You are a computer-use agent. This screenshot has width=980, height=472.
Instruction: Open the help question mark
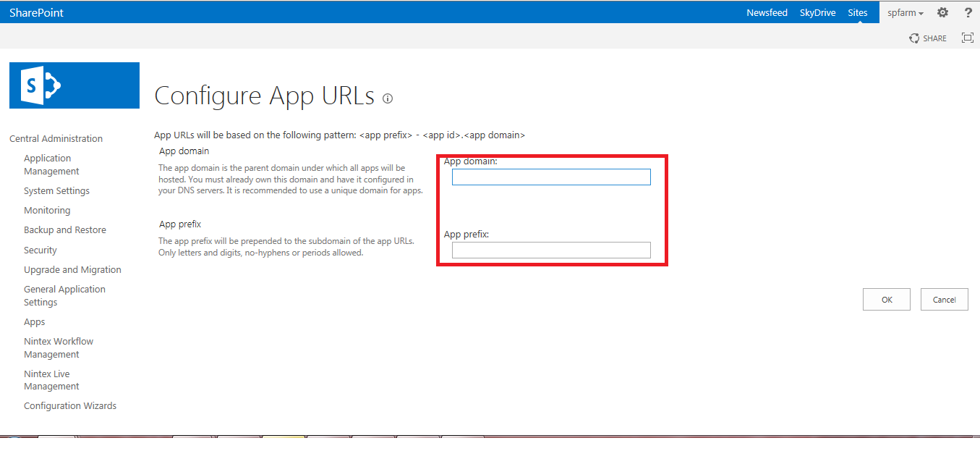(968, 12)
